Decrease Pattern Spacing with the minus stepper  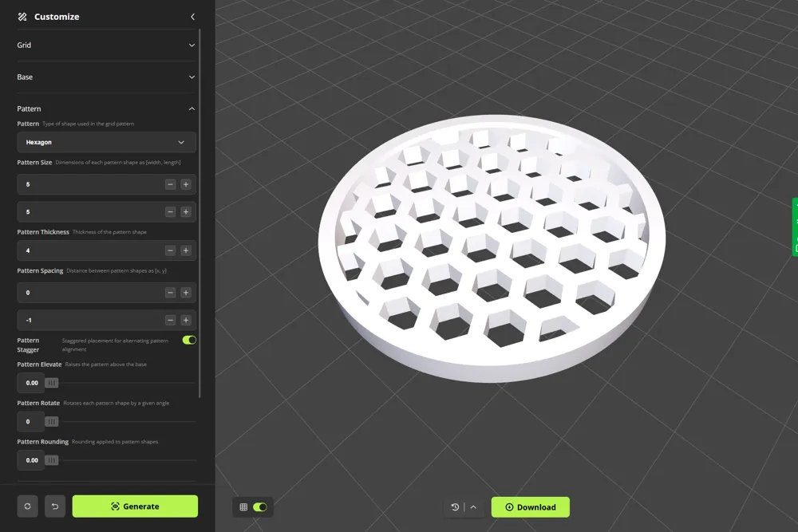(169, 293)
